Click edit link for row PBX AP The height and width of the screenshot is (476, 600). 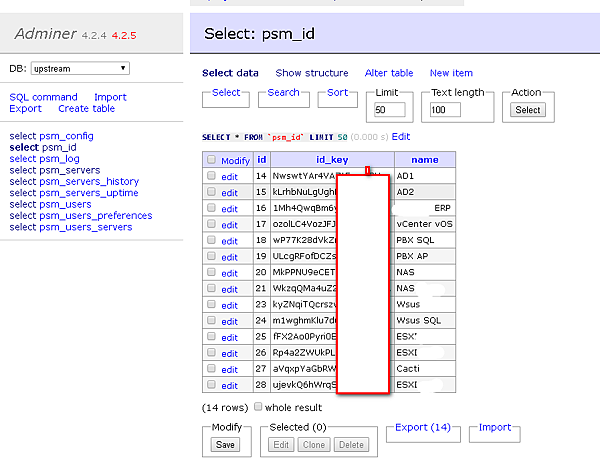[x=230, y=257]
